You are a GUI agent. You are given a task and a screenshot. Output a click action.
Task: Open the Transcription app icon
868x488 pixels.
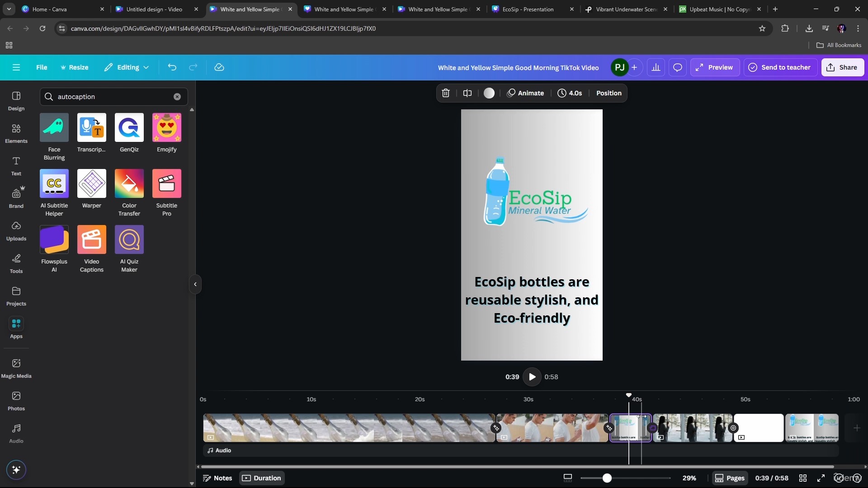point(92,127)
